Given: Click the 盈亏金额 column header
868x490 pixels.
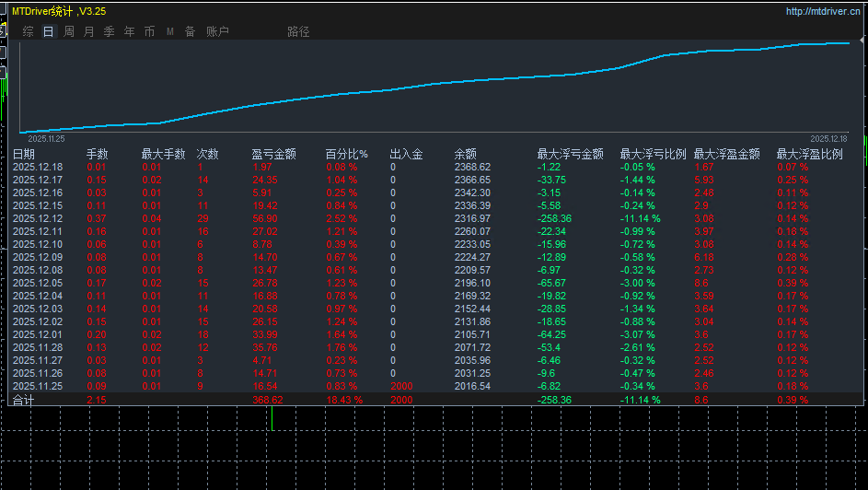Looking at the screenshot, I should (273, 154).
